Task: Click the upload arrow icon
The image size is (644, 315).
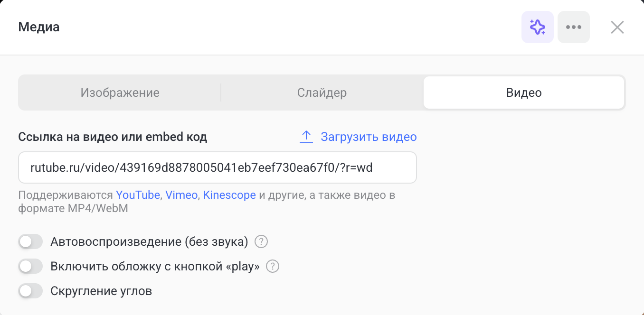Action: [306, 136]
